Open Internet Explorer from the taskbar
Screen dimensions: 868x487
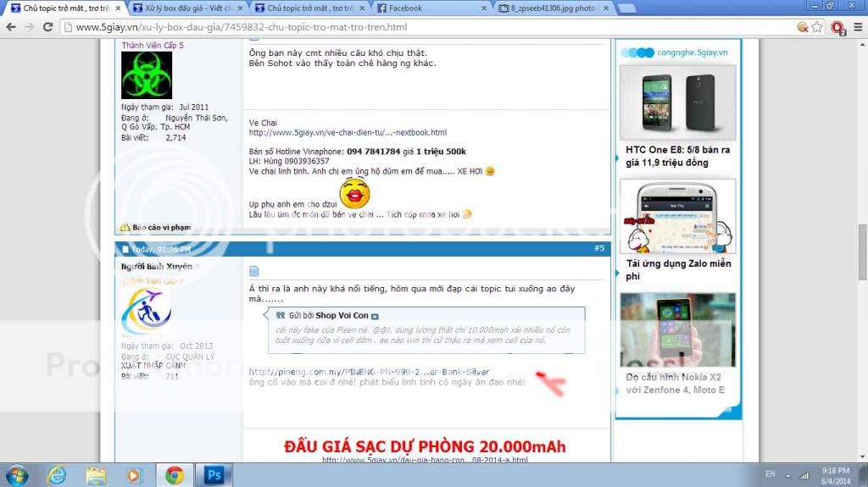pyautogui.click(x=57, y=475)
